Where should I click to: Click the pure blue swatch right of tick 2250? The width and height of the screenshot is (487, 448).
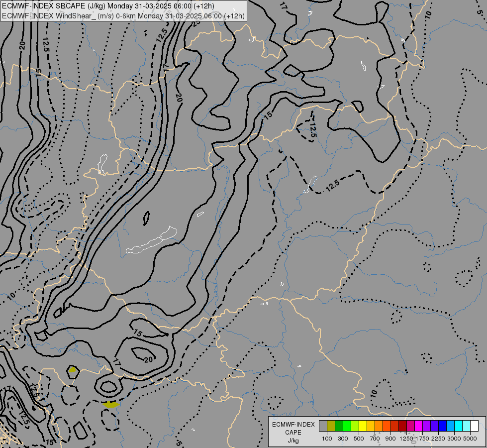tap(443, 426)
